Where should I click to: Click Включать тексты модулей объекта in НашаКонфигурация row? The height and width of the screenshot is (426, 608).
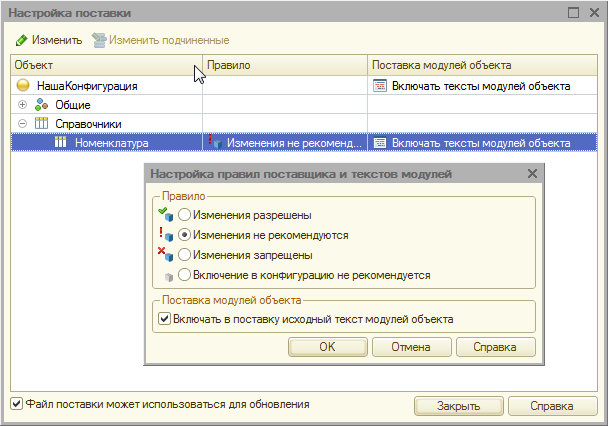(481, 86)
